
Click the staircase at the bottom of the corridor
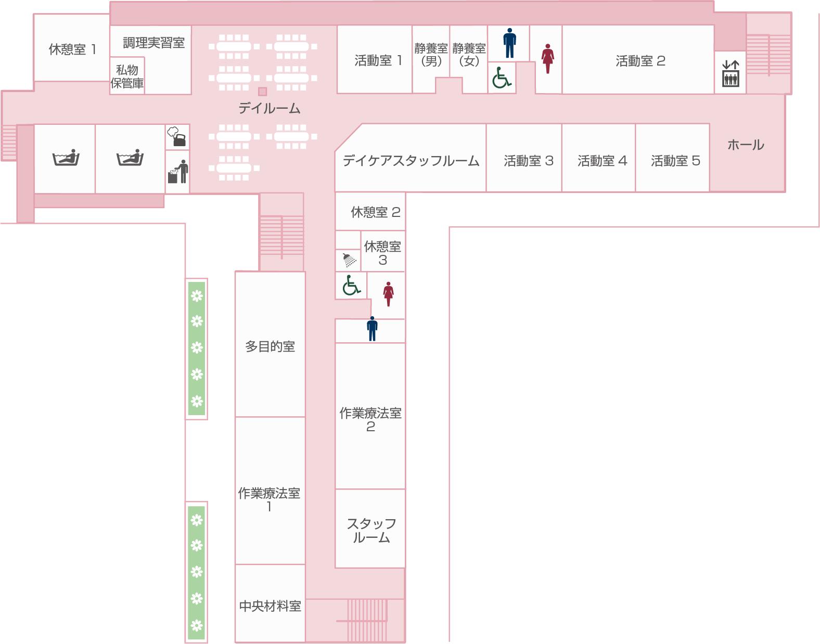[x=367, y=620]
